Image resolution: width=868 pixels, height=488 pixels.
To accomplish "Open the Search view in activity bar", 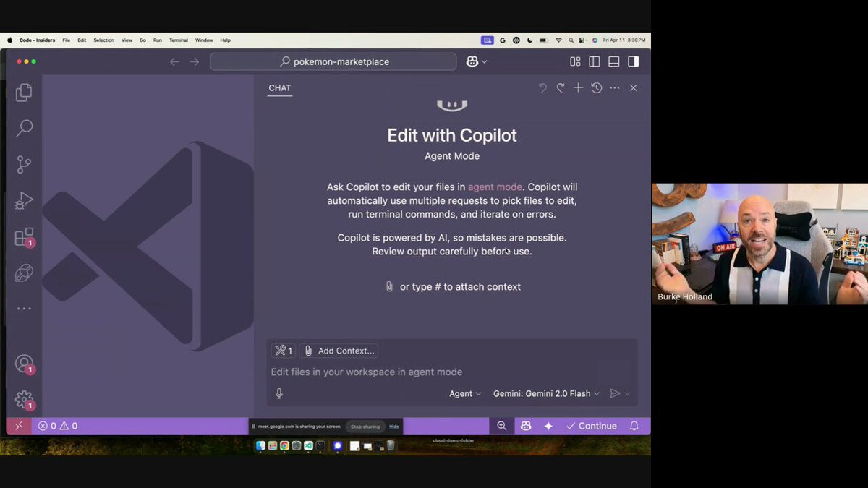I will pos(24,129).
